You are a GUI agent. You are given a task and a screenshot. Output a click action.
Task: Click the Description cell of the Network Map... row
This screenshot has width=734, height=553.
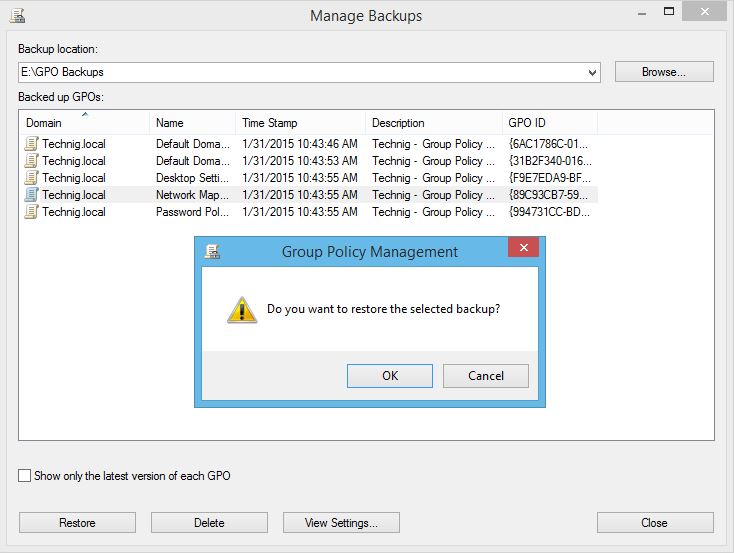coord(433,195)
